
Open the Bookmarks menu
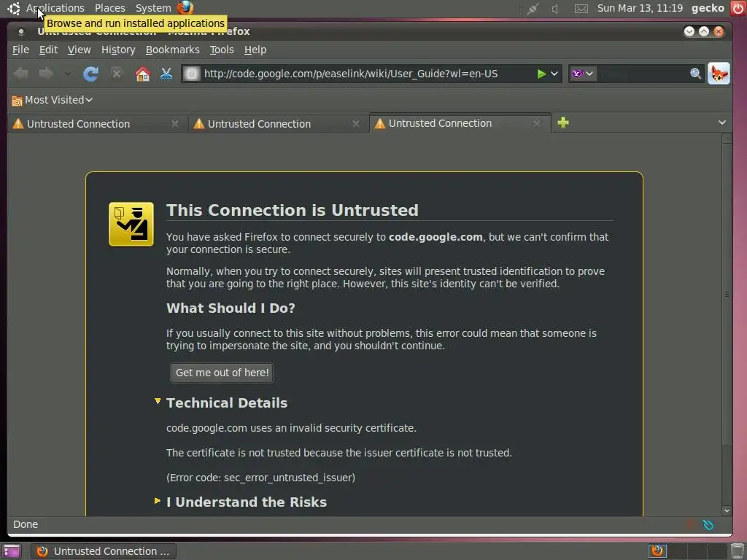point(172,50)
